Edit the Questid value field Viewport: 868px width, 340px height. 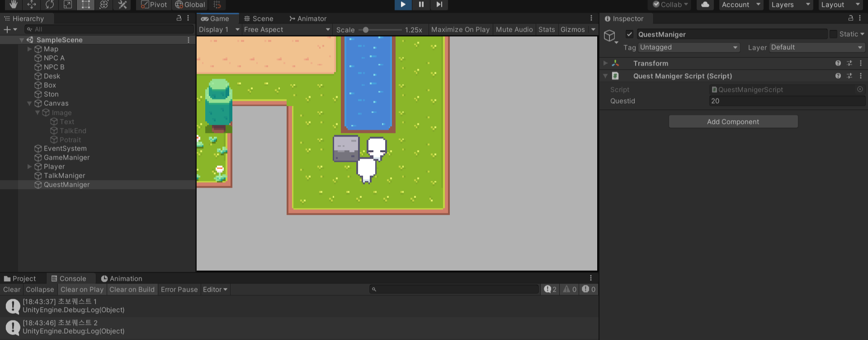[787, 101]
